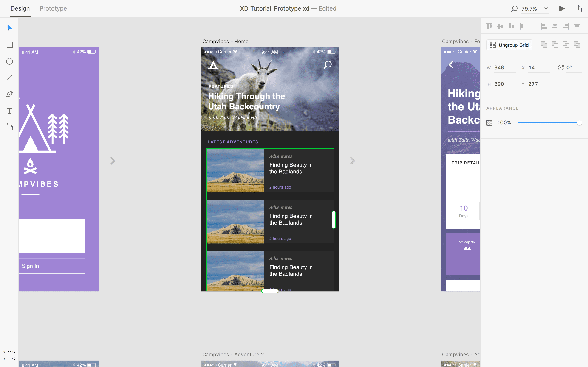588x367 pixels.
Task: Open Desktop Preview with the play icon
Action: coord(562,8)
